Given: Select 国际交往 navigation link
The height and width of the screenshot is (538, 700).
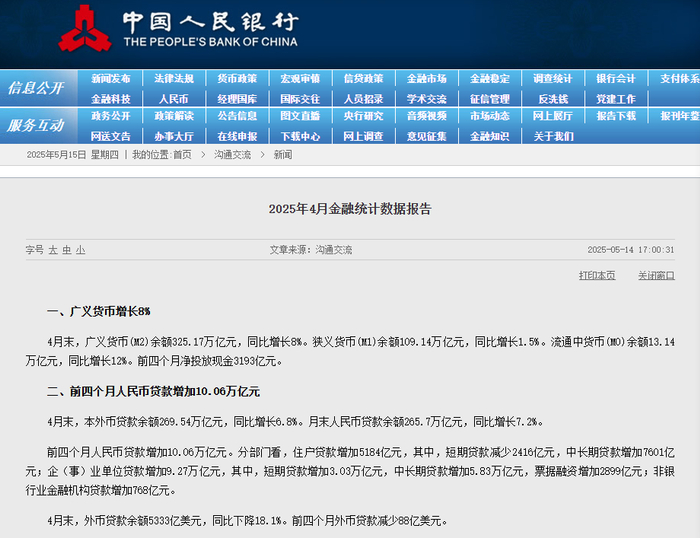Looking at the screenshot, I should pyautogui.click(x=300, y=99).
